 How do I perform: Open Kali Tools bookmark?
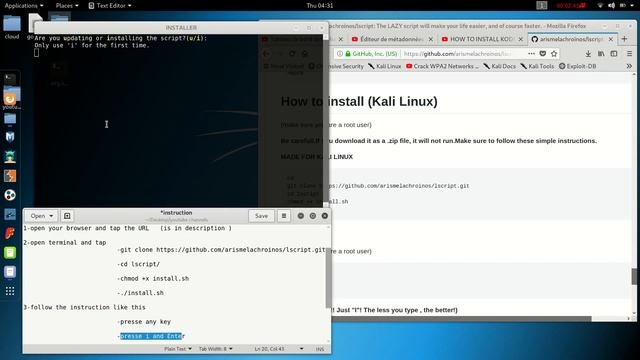(x=537, y=66)
